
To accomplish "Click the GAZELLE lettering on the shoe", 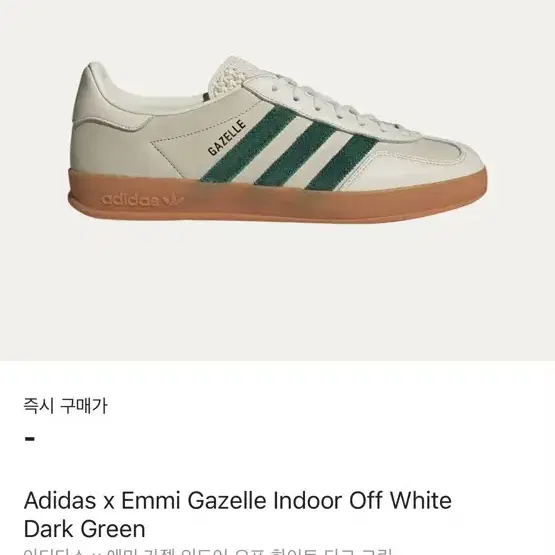I will 227,138.
